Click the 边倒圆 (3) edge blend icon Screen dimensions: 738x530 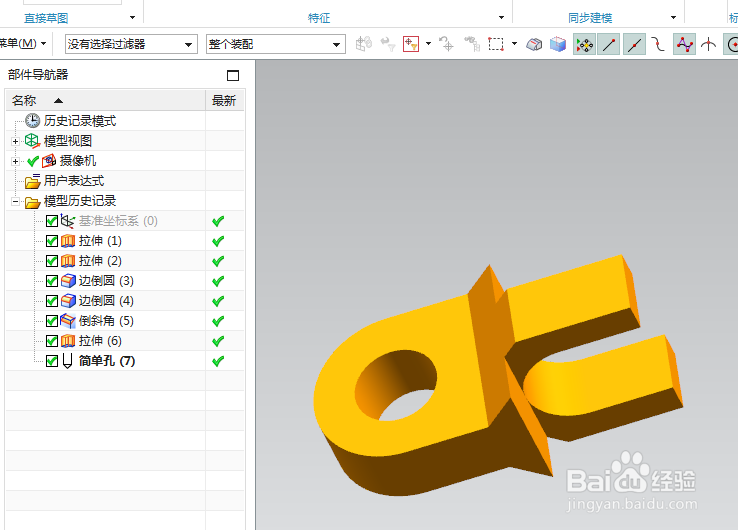[68, 281]
